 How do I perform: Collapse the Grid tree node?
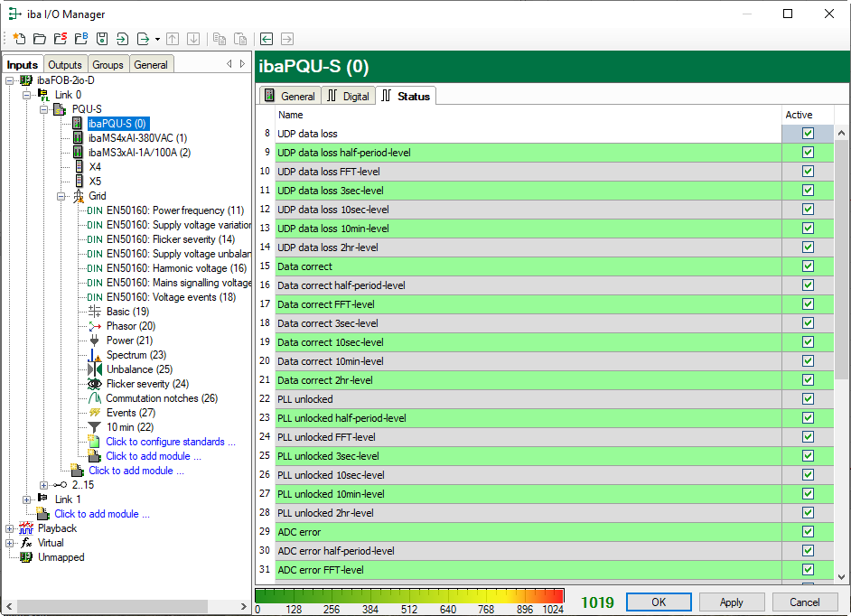[x=61, y=196]
